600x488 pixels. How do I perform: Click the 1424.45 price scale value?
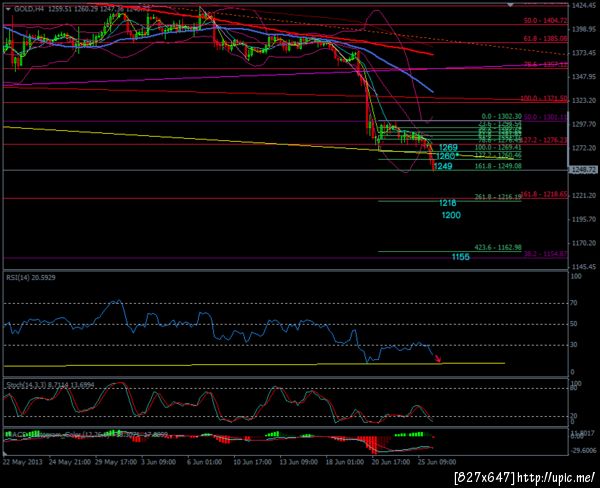click(x=584, y=6)
